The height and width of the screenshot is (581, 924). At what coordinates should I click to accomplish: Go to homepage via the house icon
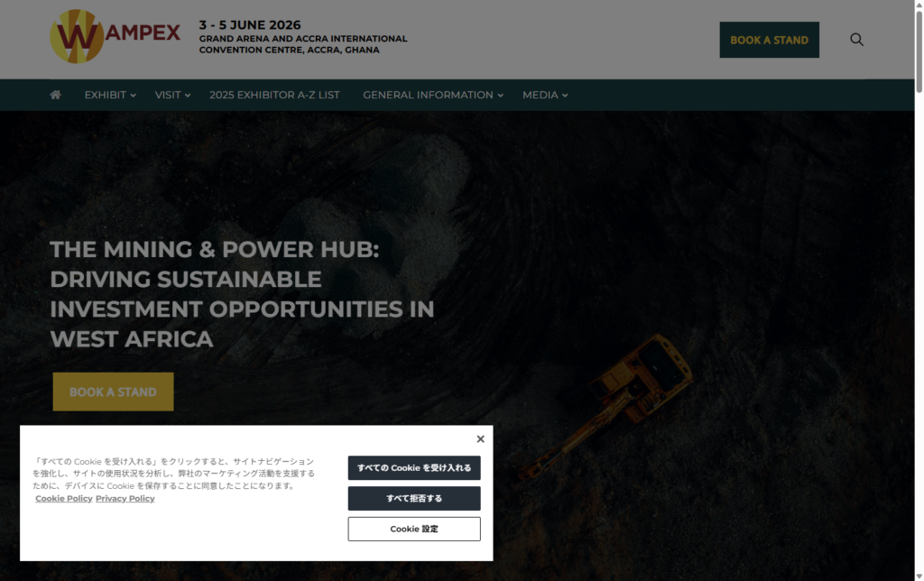coord(55,95)
